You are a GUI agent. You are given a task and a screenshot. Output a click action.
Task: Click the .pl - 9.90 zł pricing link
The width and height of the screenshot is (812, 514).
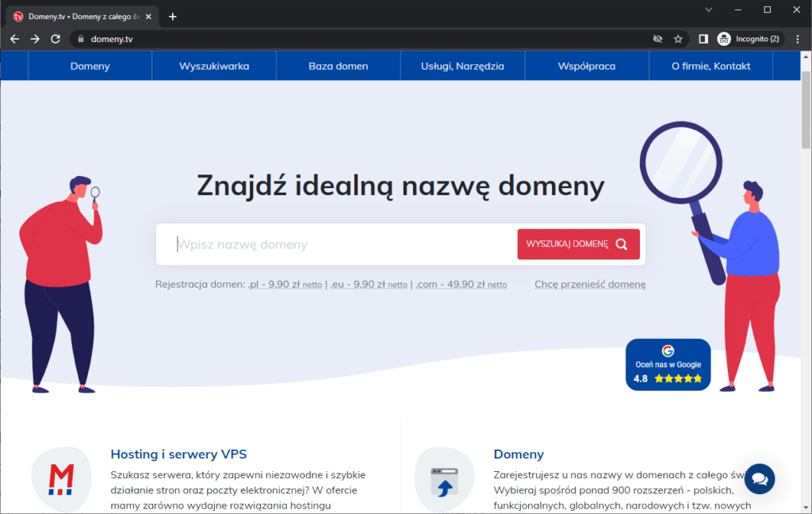[284, 283]
